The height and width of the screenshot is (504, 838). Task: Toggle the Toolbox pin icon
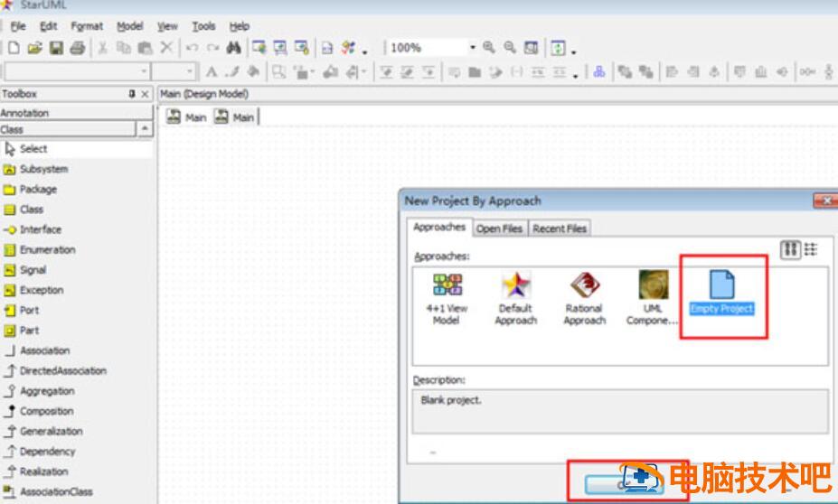pyautogui.click(x=131, y=94)
